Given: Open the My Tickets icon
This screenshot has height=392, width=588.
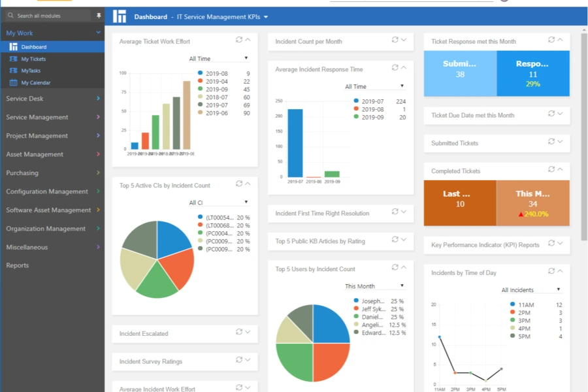Looking at the screenshot, I should (x=14, y=59).
